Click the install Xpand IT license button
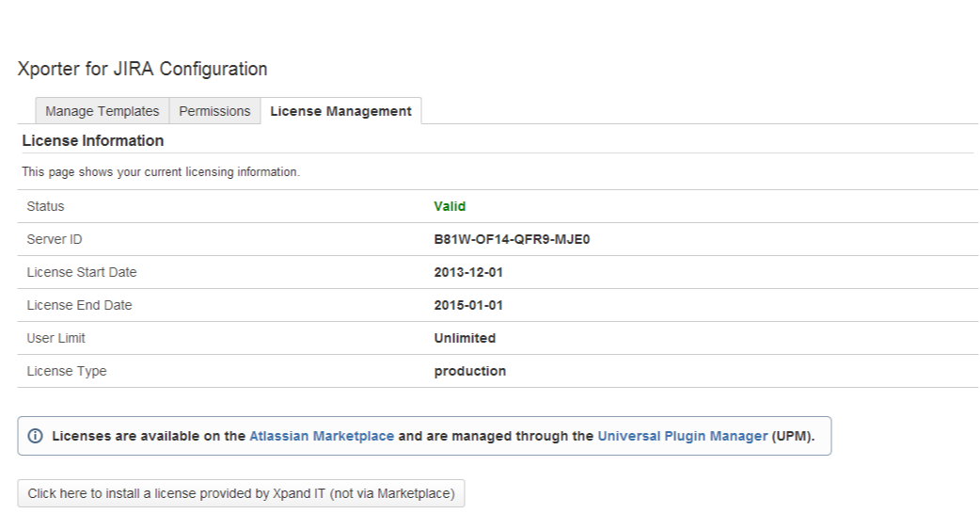The image size is (980, 530). (242, 493)
